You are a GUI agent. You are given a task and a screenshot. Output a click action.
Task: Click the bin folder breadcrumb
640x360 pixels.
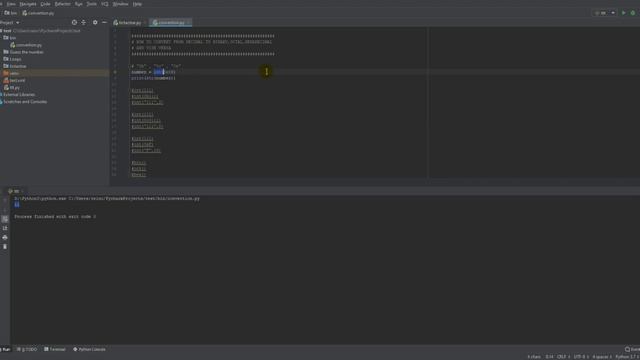pyautogui.click(x=11, y=13)
